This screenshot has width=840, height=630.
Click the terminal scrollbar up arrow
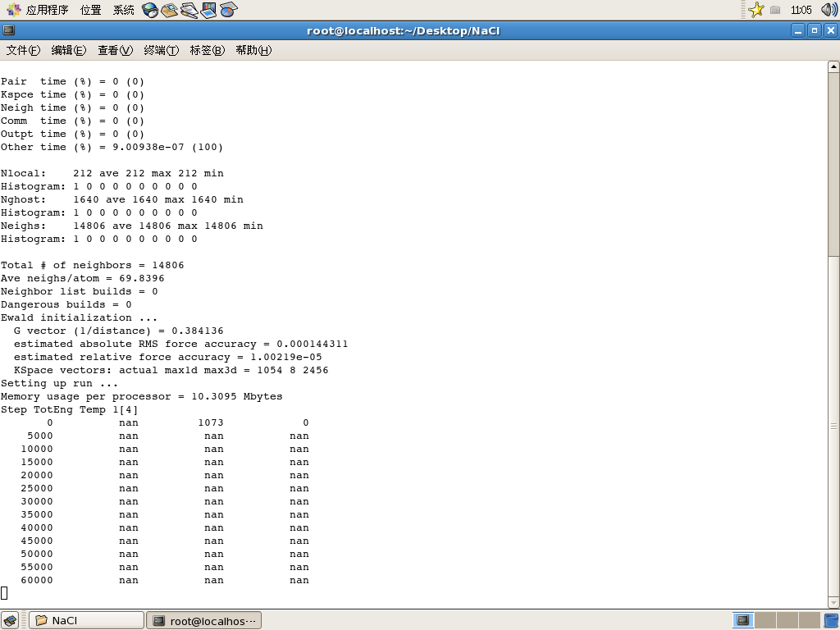tap(833, 66)
